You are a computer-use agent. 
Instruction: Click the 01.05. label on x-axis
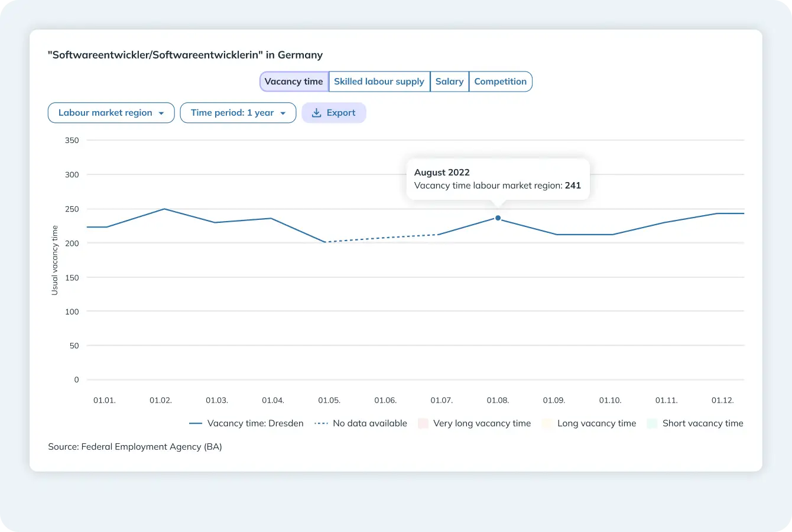(x=329, y=400)
